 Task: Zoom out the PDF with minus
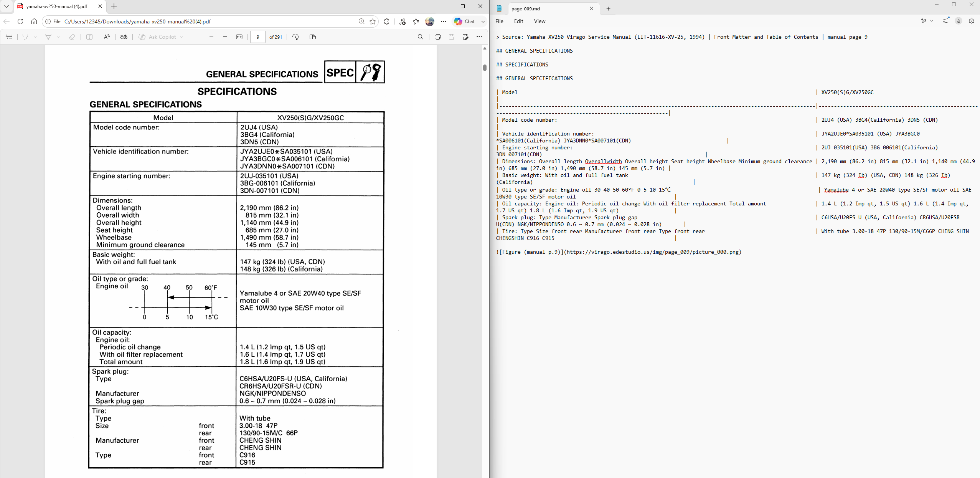pos(211,37)
